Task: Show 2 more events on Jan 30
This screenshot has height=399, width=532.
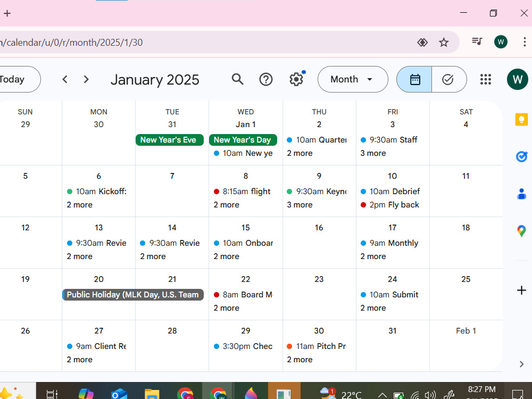Action: (x=300, y=360)
